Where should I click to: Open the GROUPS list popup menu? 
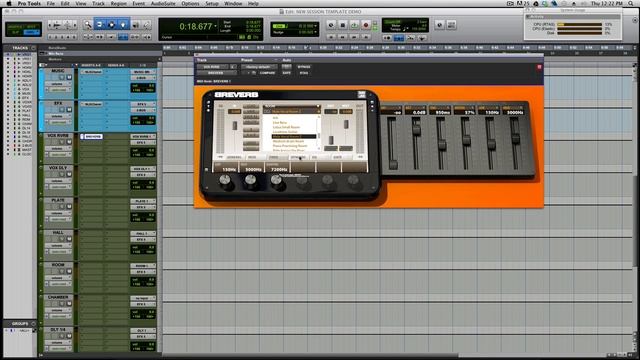pyautogui.click(x=33, y=324)
